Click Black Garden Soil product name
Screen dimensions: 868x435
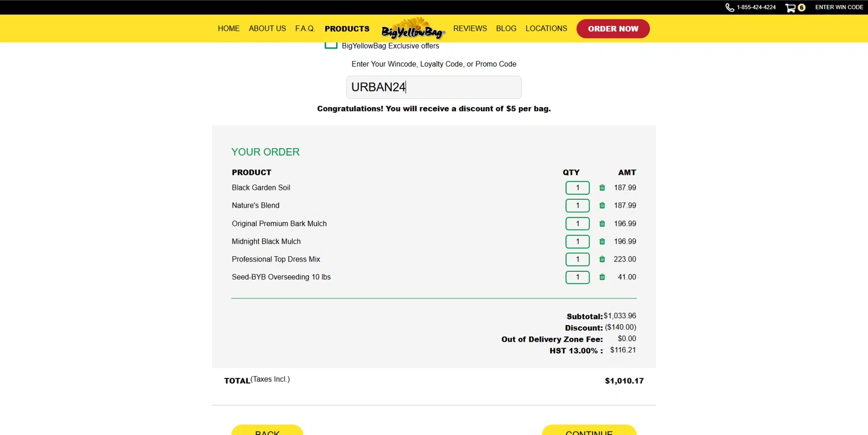coord(261,187)
